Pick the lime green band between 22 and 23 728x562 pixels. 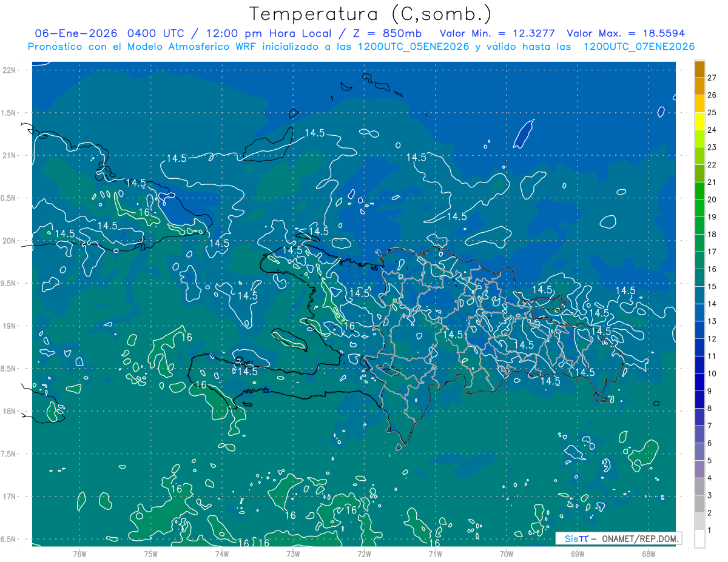point(699,156)
